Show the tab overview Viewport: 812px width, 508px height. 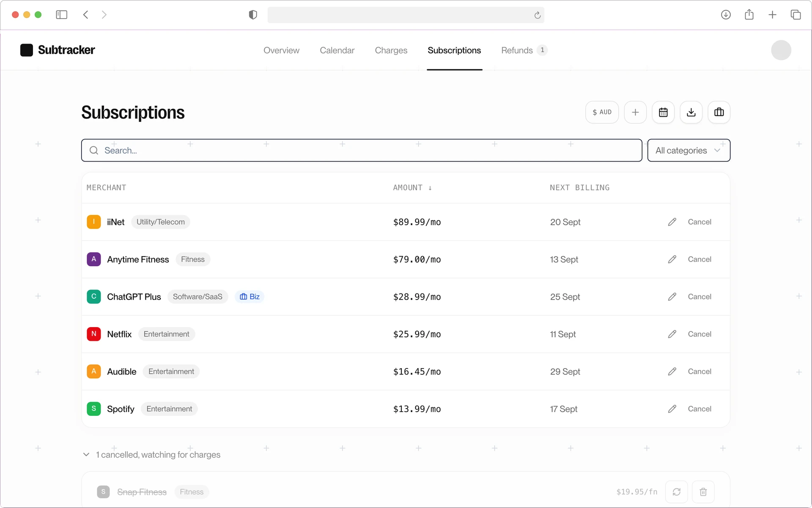796,15
